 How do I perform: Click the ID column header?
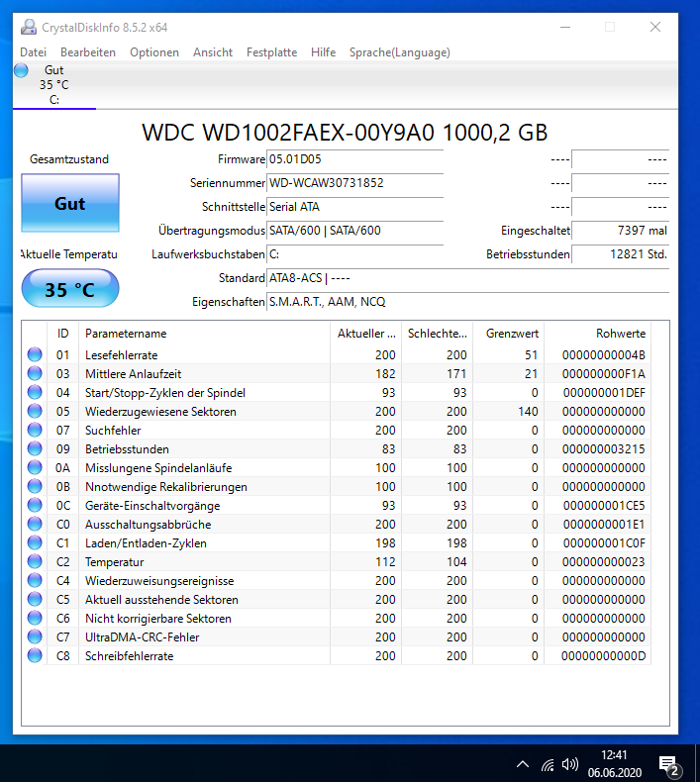[62, 334]
